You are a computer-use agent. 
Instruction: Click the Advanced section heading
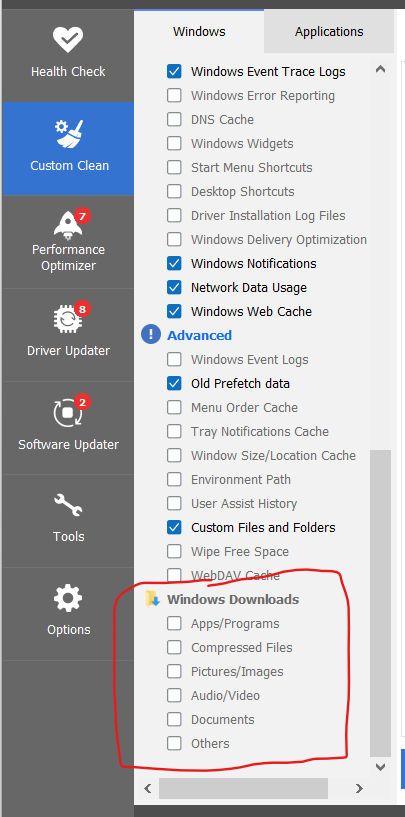(199, 335)
